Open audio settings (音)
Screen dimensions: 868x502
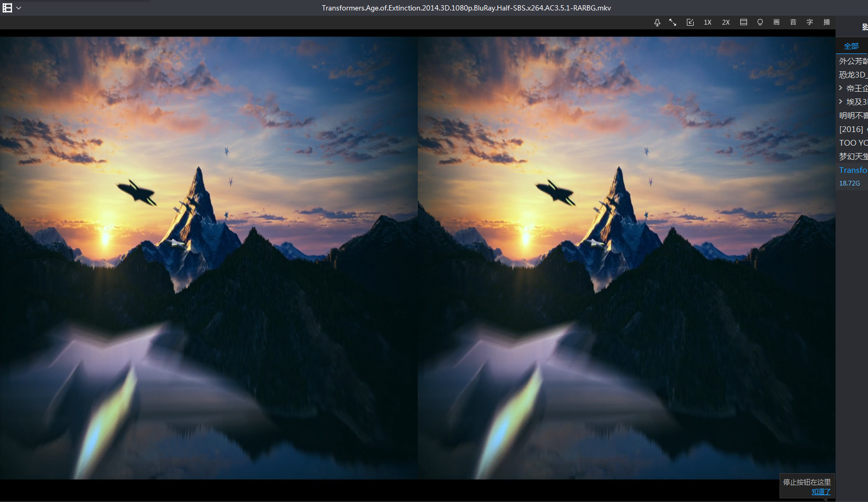793,22
